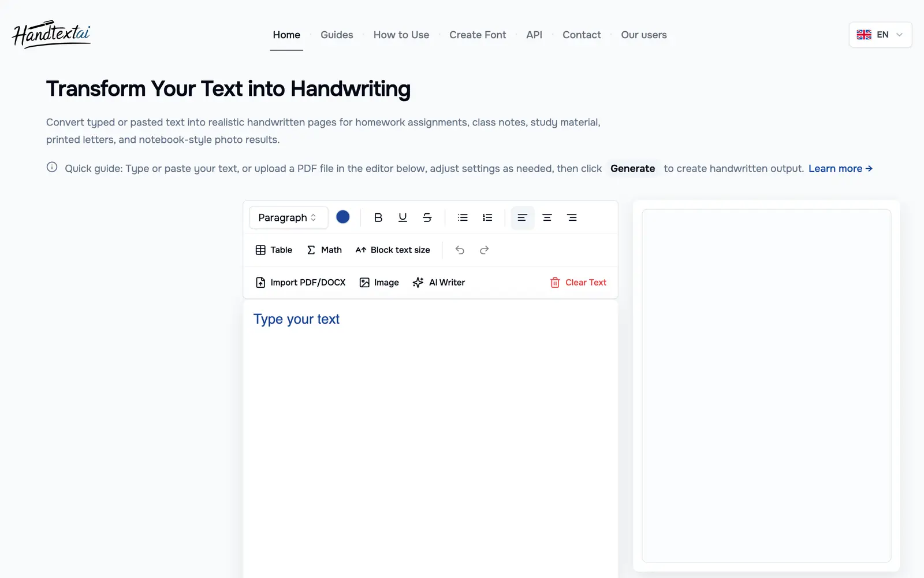Viewport: 924px width, 578px height.
Task: Click the Quick guide info icon
Action: click(x=52, y=168)
